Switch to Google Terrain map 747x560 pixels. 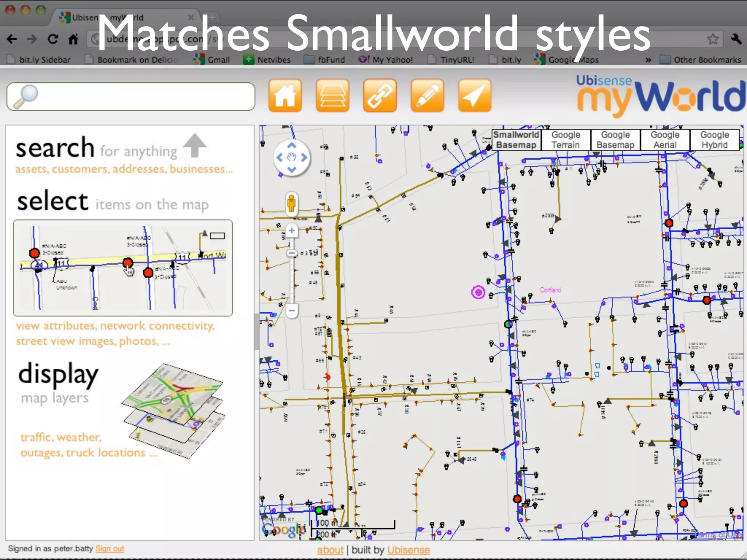566,140
